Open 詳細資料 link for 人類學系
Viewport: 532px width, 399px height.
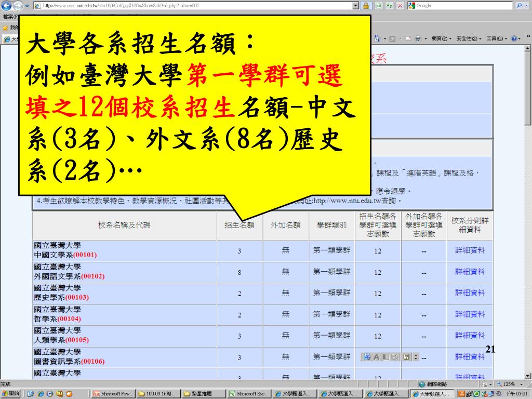point(470,336)
